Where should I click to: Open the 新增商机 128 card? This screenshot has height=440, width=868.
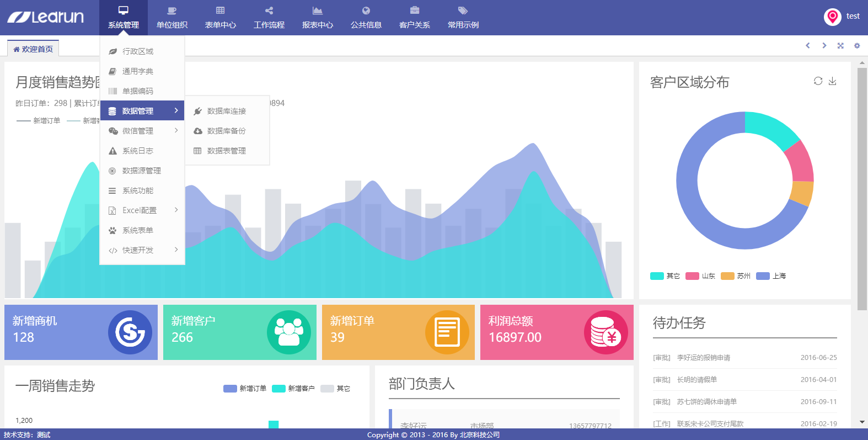click(81, 332)
